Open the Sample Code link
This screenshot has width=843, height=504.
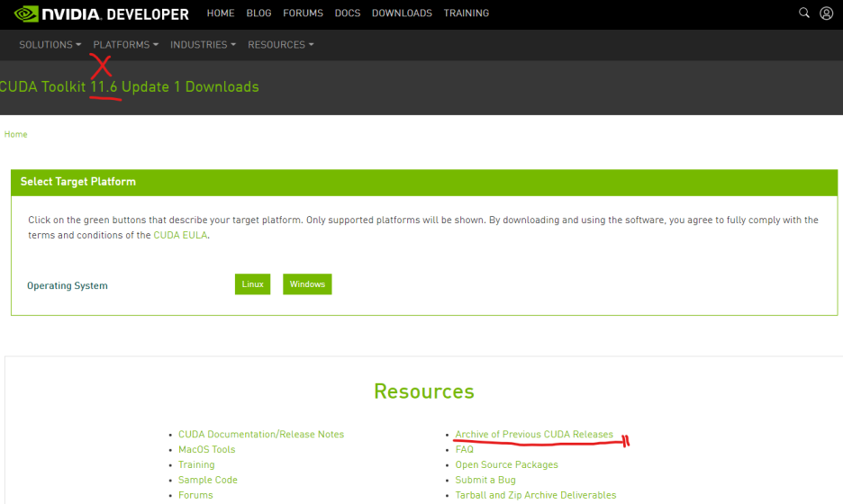coord(207,480)
